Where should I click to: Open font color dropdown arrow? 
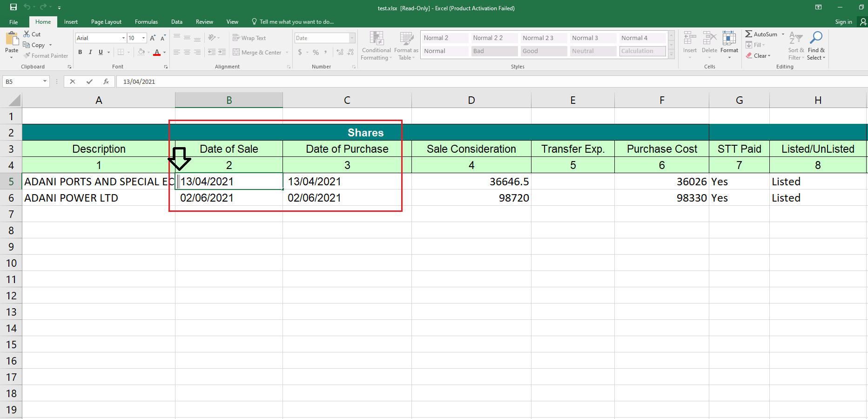tap(164, 52)
